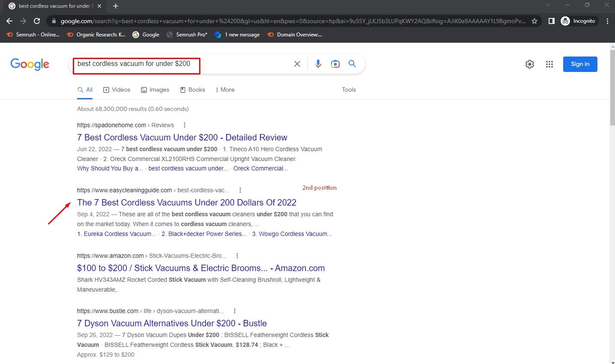The image size is (615, 364).
Task: Run the search using the magnifying glass icon
Action: pyautogui.click(x=352, y=63)
